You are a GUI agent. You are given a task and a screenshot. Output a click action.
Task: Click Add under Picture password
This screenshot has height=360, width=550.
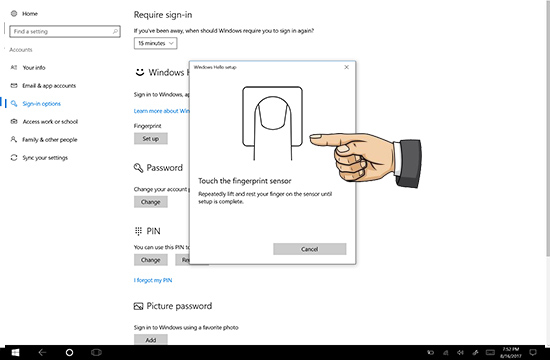pyautogui.click(x=150, y=340)
